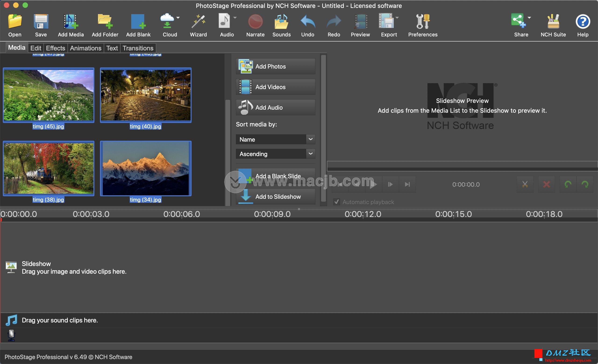Screen dimensions: 598x364
Task: Switch to the Edit tab
Action: pyautogui.click(x=36, y=48)
